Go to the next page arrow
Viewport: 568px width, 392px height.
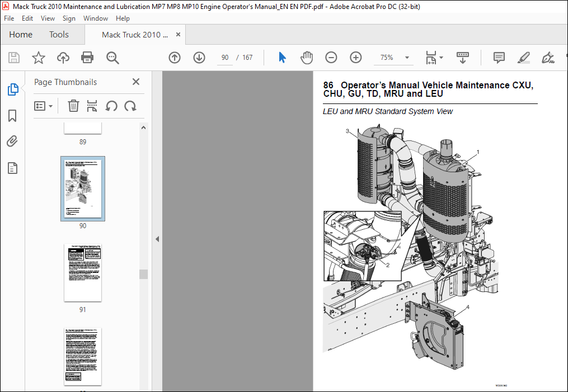pyautogui.click(x=199, y=58)
